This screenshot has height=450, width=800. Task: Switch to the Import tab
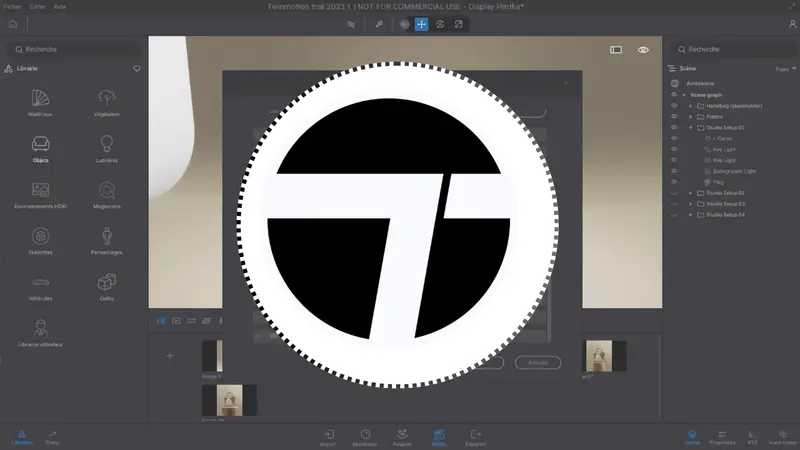click(x=329, y=438)
